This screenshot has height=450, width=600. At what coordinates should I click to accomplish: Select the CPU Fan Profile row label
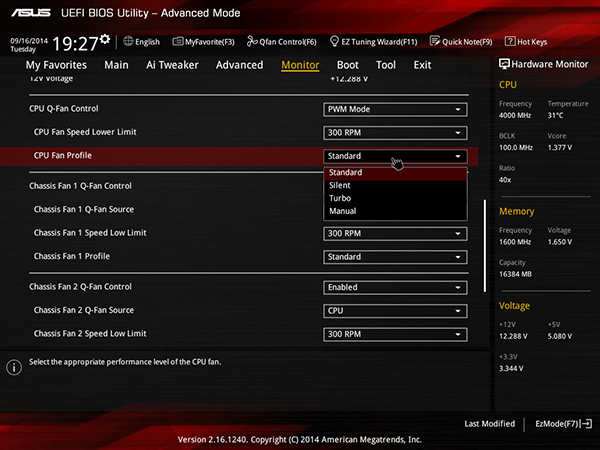(x=63, y=156)
